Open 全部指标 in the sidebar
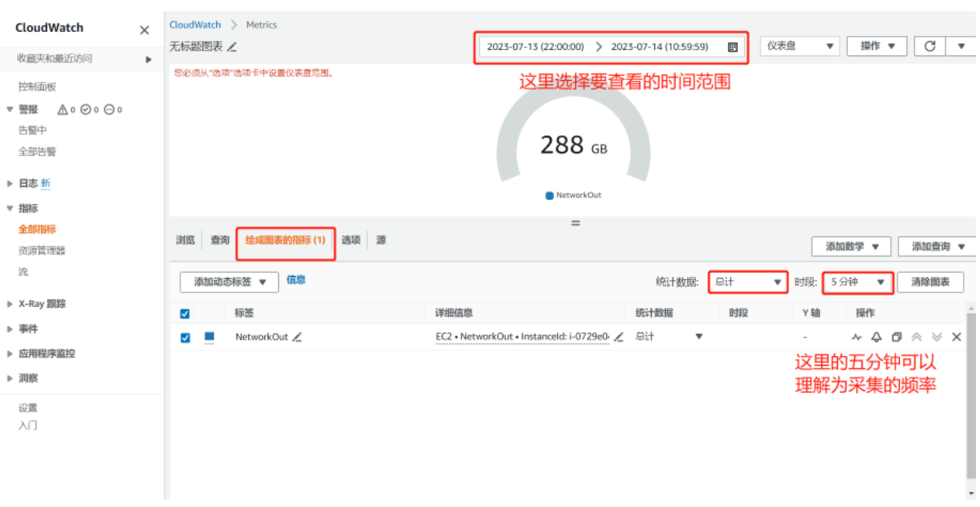 pos(38,229)
